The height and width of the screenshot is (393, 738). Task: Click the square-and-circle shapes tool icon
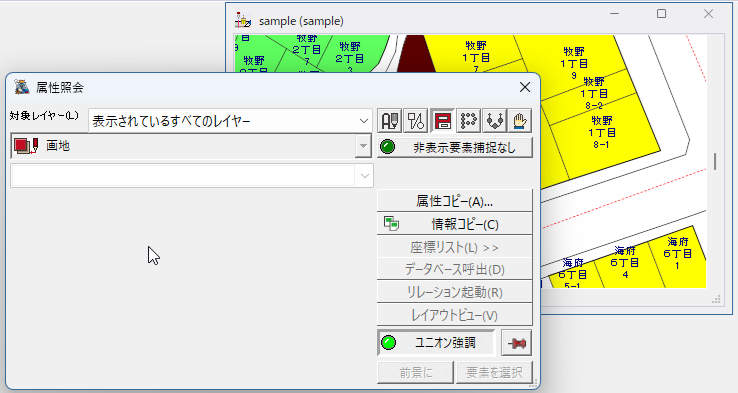pyautogui.click(x=416, y=121)
